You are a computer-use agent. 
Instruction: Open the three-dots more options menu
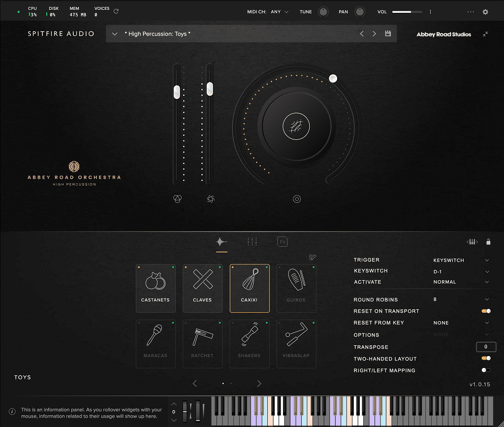[x=471, y=12]
